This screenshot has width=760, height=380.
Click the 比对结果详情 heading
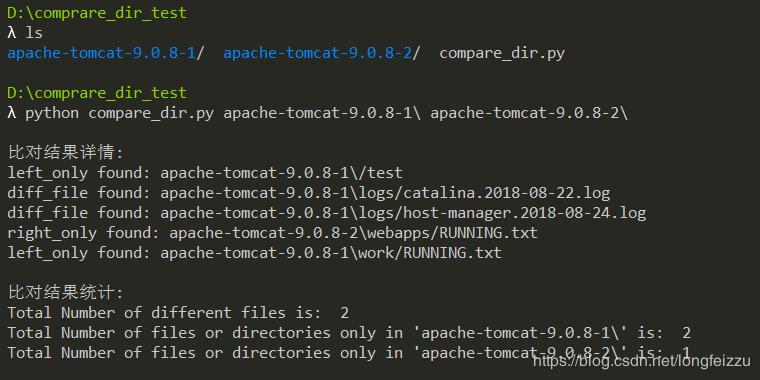(66, 153)
